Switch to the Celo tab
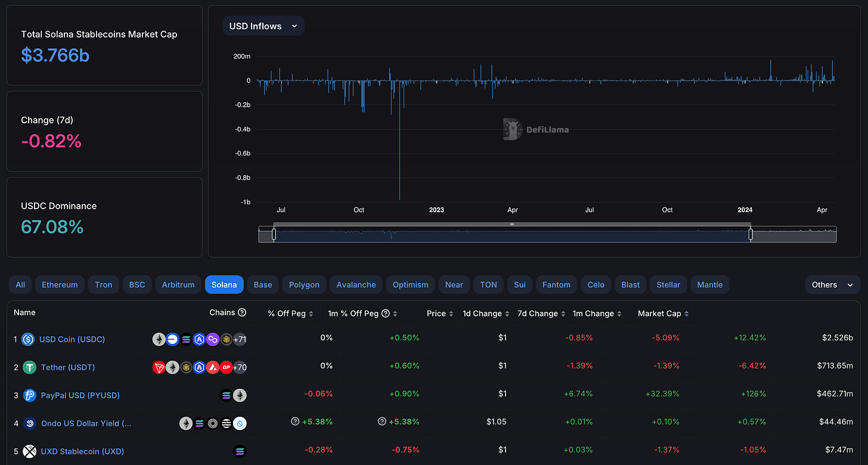Viewport: 868px width, 465px height. (596, 285)
